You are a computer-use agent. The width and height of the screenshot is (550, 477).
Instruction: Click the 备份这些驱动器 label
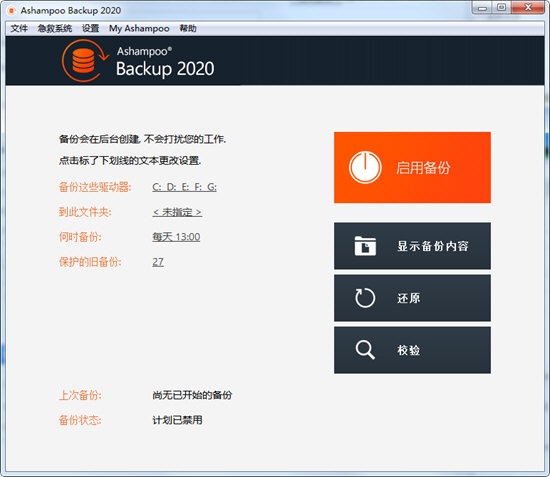(95, 187)
